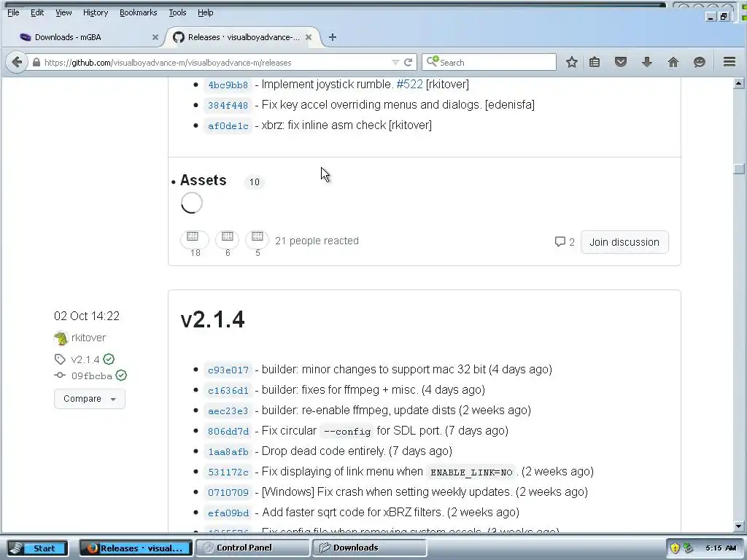Switch to Control Panel taskbar window
This screenshot has width=747, height=560.
252,548
